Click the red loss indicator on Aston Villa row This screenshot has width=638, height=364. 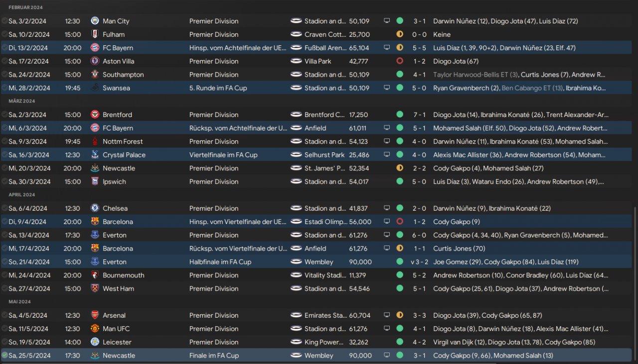(x=400, y=61)
